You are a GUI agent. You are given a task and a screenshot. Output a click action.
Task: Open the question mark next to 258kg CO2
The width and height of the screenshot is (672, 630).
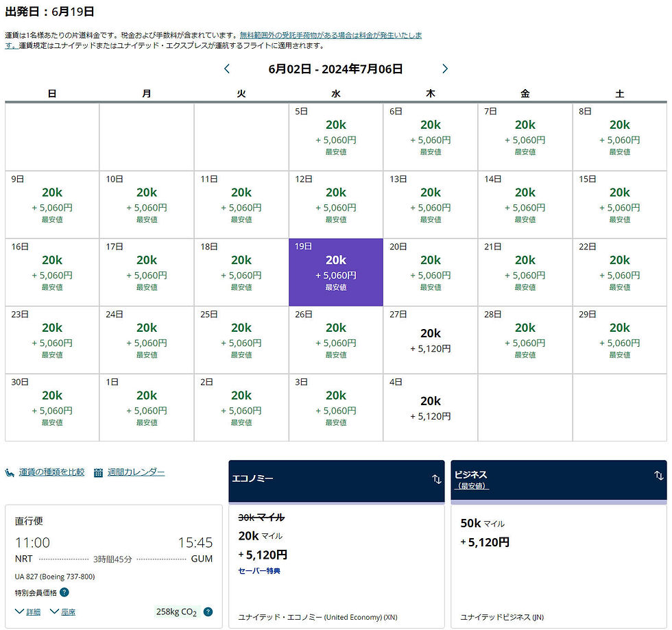coord(208,611)
